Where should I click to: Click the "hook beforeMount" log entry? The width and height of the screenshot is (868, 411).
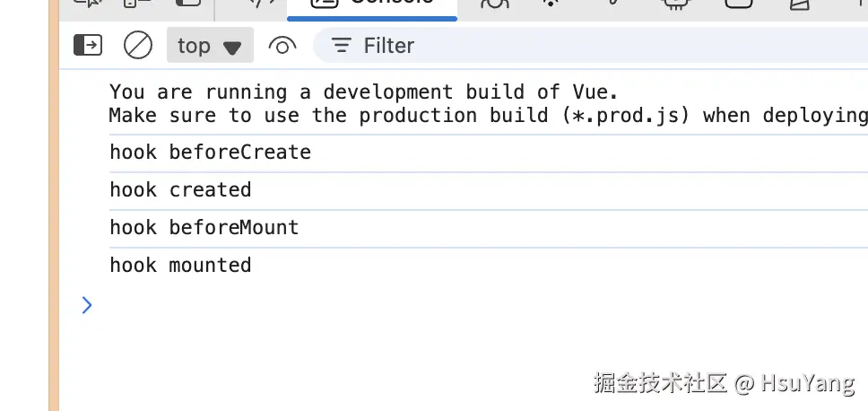coord(204,228)
